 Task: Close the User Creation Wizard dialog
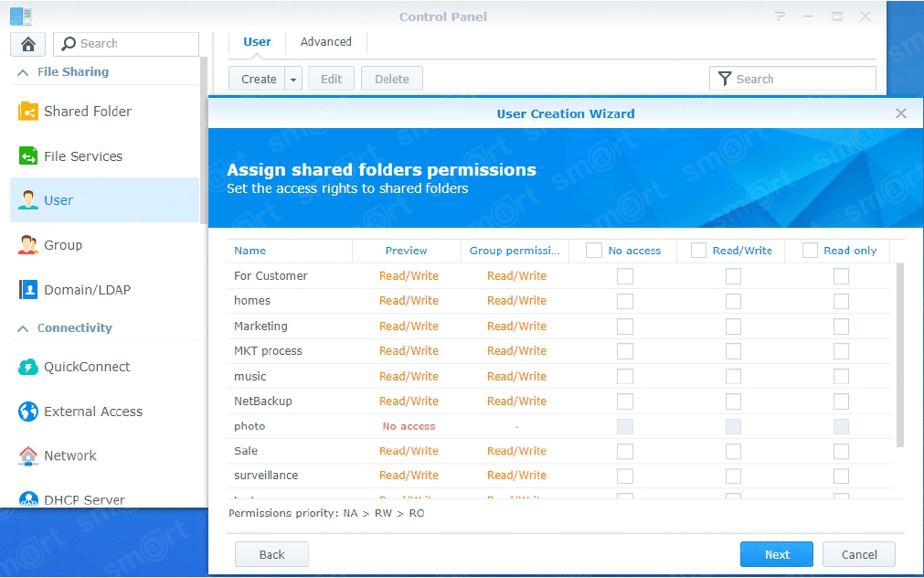click(x=900, y=113)
